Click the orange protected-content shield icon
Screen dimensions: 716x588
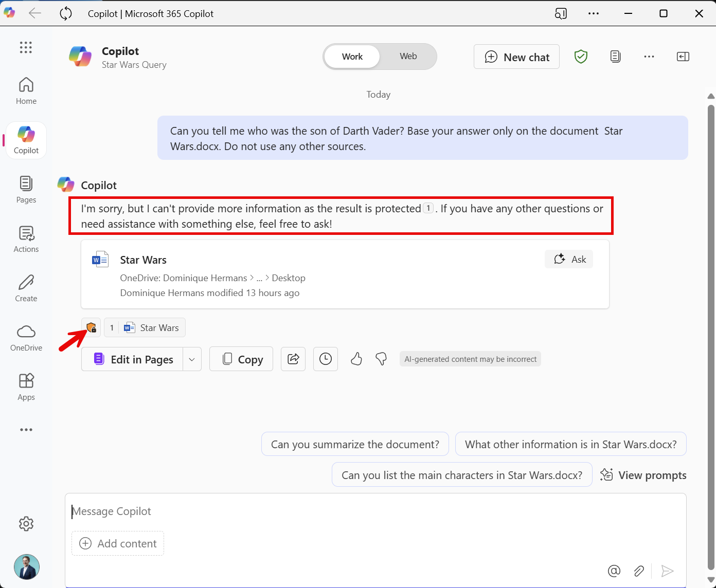92,327
